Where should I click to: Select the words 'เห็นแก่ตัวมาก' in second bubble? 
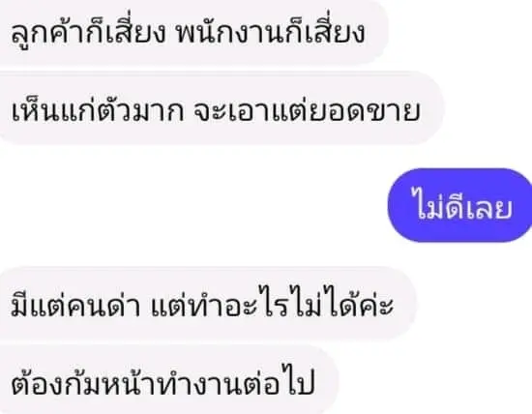tap(98, 108)
